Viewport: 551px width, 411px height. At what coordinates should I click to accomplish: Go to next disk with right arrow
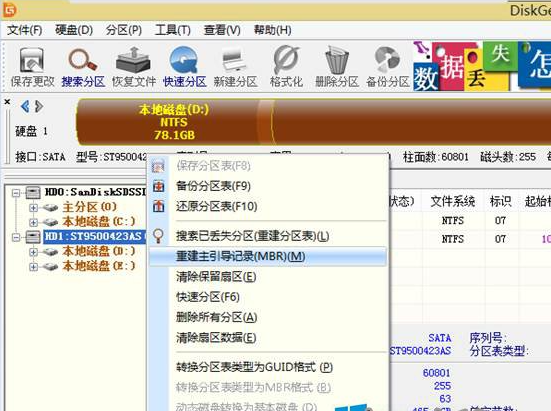pyautogui.click(x=39, y=106)
